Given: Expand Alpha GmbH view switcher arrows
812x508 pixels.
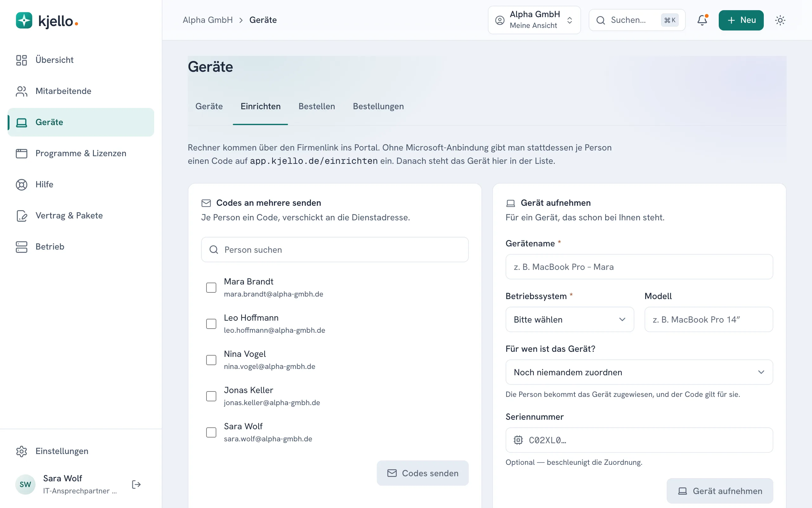Looking at the screenshot, I should tap(569, 20).
